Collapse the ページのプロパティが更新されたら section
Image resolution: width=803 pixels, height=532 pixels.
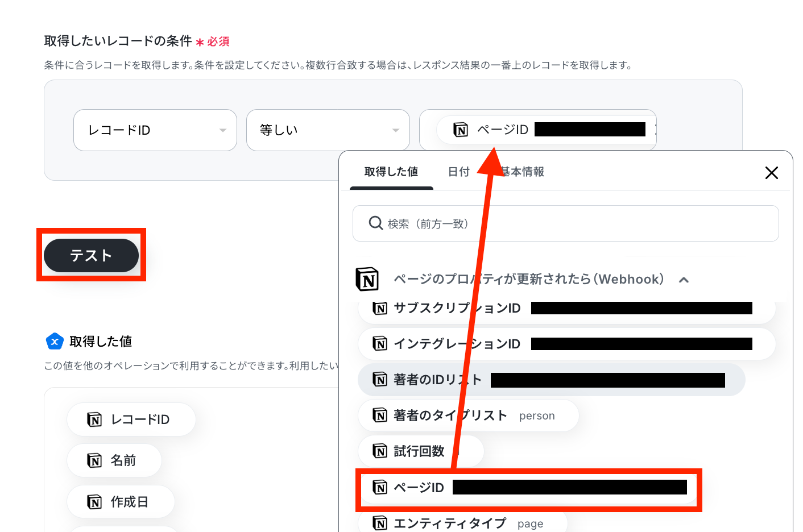(684, 280)
